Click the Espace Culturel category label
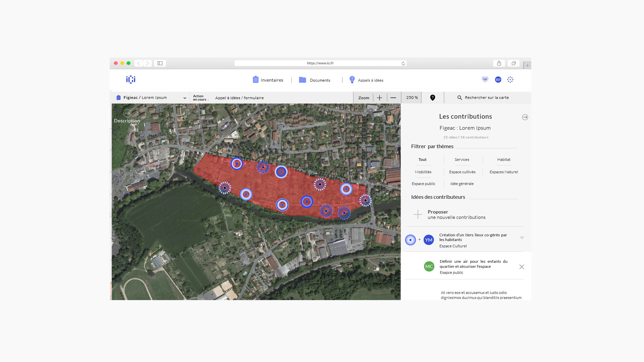Screen dimensions: 644x362 coord(453,246)
